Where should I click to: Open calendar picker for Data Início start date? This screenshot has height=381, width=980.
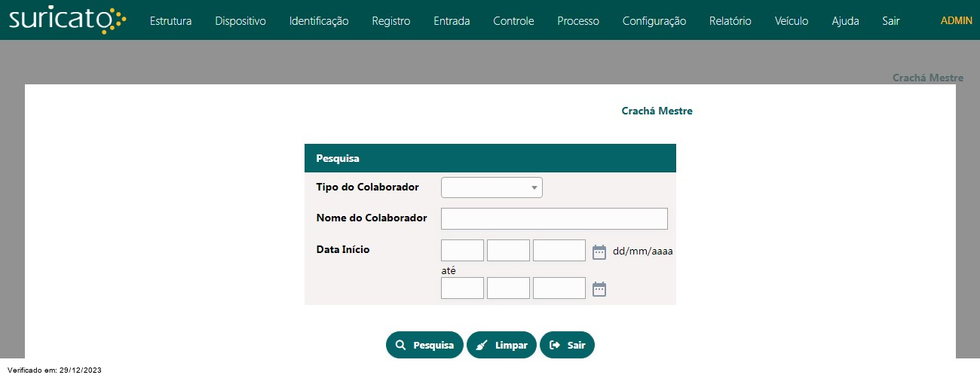click(599, 251)
